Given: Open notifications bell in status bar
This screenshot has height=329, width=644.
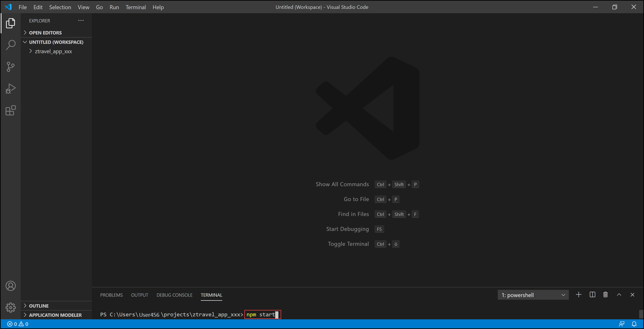Looking at the screenshot, I should coord(634,324).
